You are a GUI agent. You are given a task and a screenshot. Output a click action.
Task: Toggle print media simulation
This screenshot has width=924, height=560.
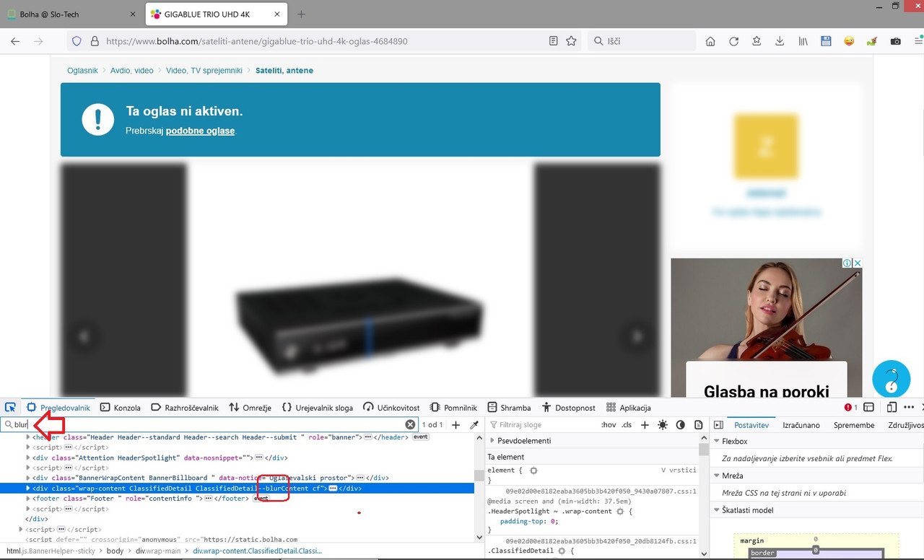(698, 425)
